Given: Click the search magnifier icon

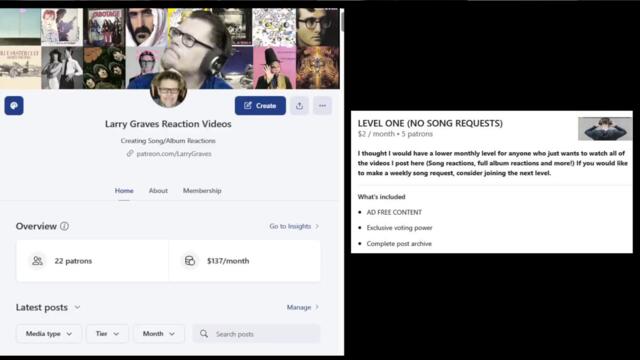Looking at the screenshot, I should tap(204, 334).
